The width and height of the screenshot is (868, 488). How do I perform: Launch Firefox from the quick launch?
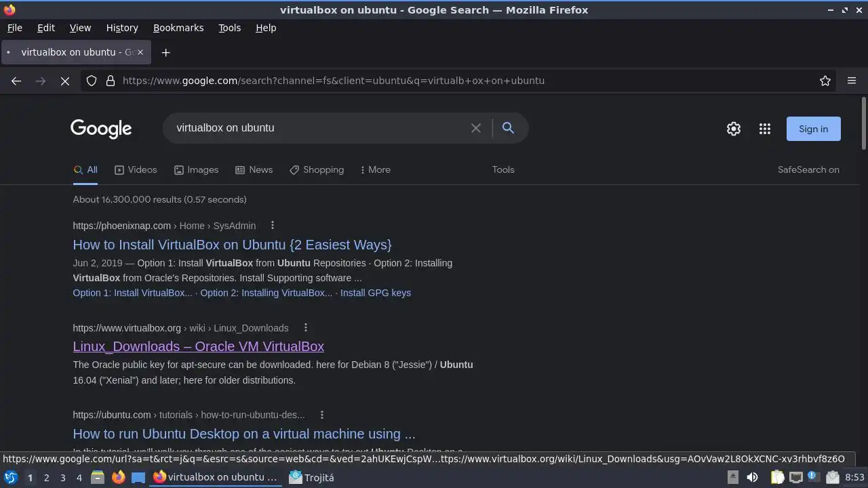coord(118,477)
